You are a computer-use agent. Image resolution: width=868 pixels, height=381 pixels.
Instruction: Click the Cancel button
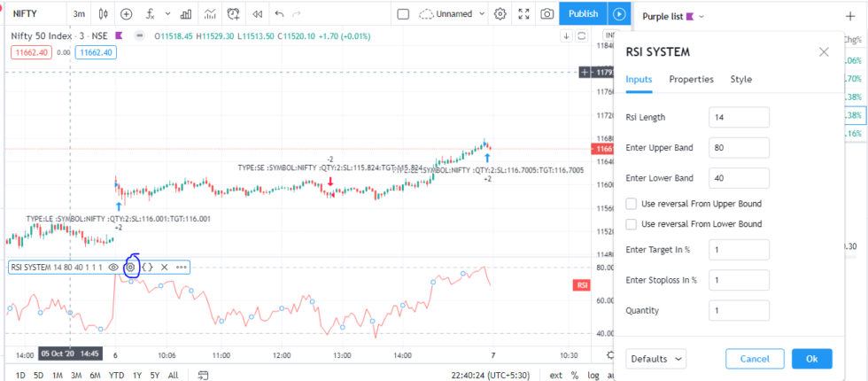pos(755,359)
